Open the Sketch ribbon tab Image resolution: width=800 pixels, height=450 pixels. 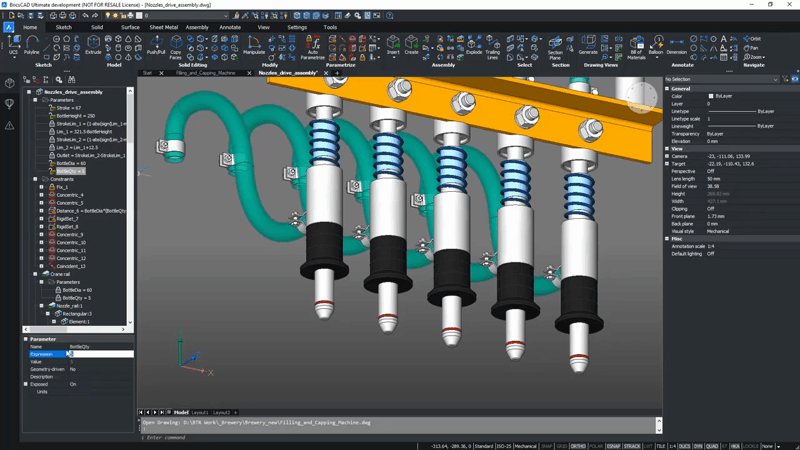coord(63,27)
